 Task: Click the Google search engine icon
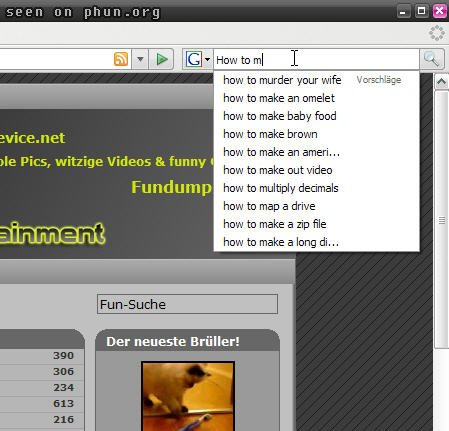194,59
